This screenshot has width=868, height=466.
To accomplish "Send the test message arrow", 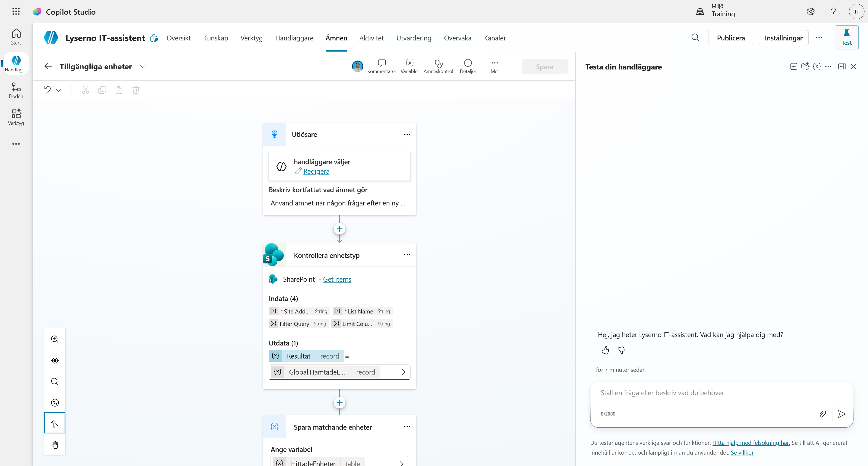I will tap(842, 414).
